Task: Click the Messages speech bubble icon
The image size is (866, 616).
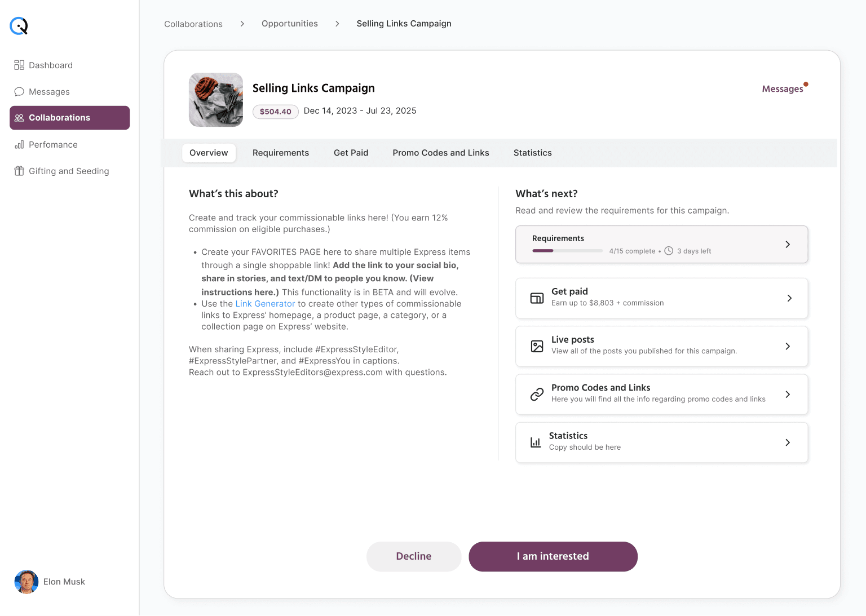Action: click(x=19, y=92)
